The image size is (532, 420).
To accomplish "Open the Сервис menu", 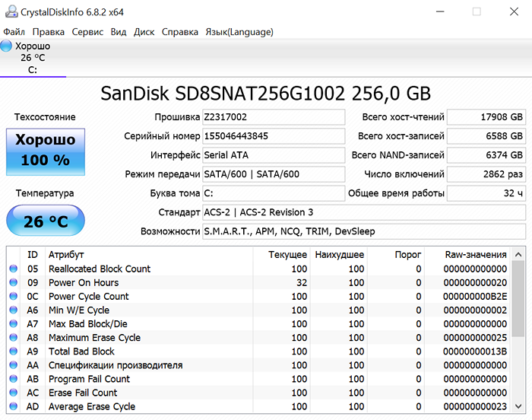I will pyautogui.click(x=88, y=32).
